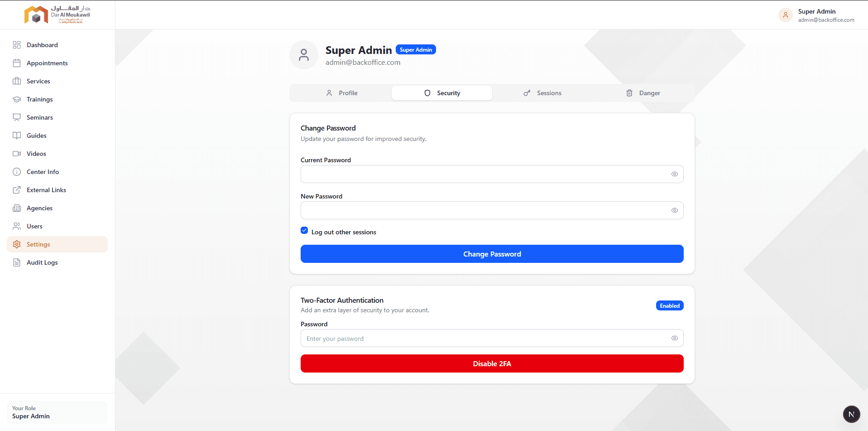Go to the Danger tab
This screenshot has height=431, width=868.
[643, 93]
